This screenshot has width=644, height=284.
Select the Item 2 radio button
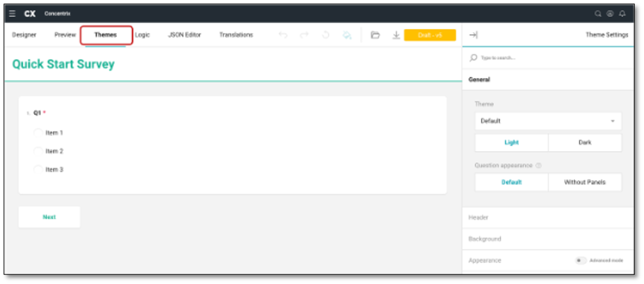click(x=38, y=151)
